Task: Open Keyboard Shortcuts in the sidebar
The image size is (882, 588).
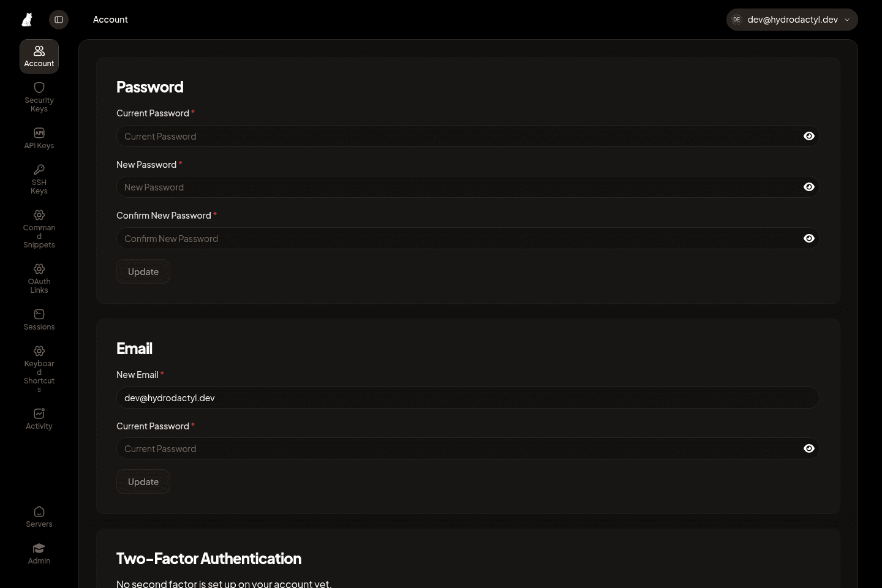Action: pos(39,369)
